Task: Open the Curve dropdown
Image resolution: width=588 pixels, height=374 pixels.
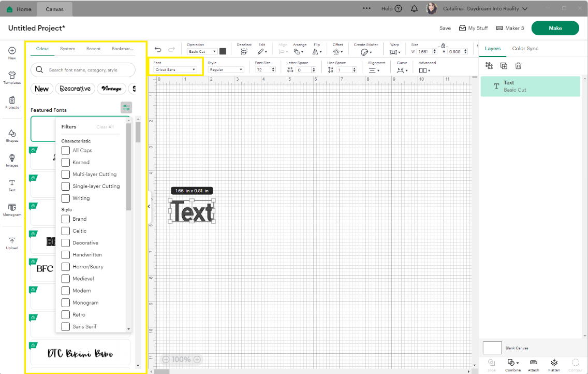Action: coord(402,70)
